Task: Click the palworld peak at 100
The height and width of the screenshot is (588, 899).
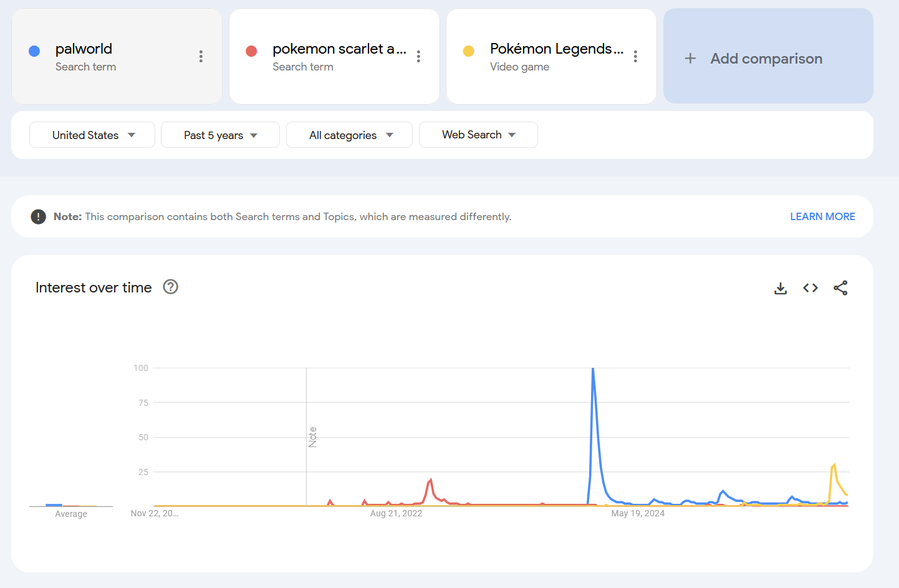Action: [593, 369]
